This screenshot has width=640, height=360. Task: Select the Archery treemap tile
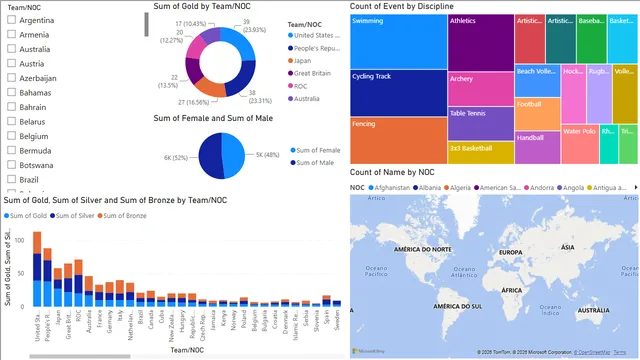pyautogui.click(x=481, y=89)
